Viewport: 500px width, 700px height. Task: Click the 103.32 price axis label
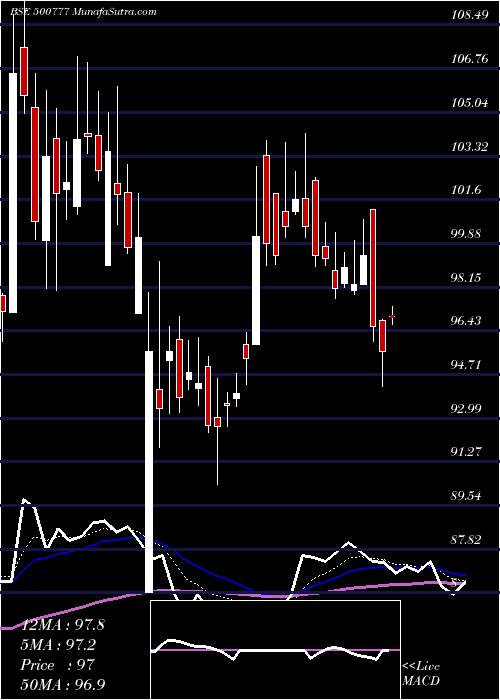click(470, 146)
